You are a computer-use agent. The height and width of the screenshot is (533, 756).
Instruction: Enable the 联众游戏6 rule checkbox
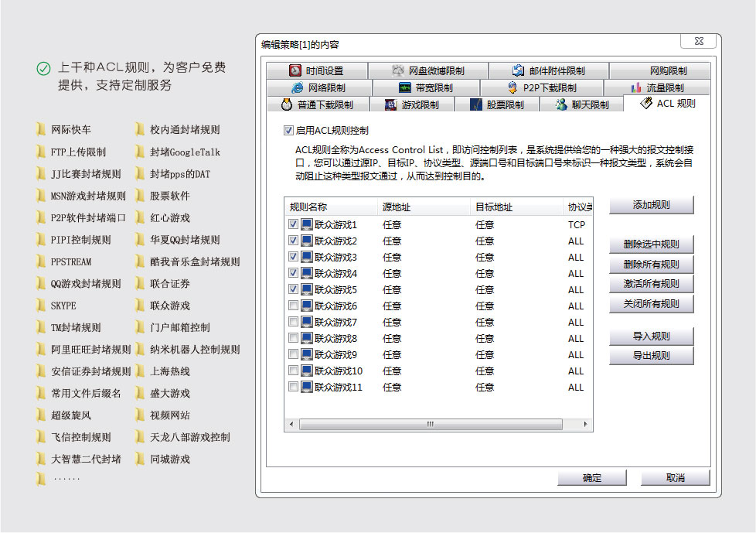pyautogui.click(x=292, y=306)
